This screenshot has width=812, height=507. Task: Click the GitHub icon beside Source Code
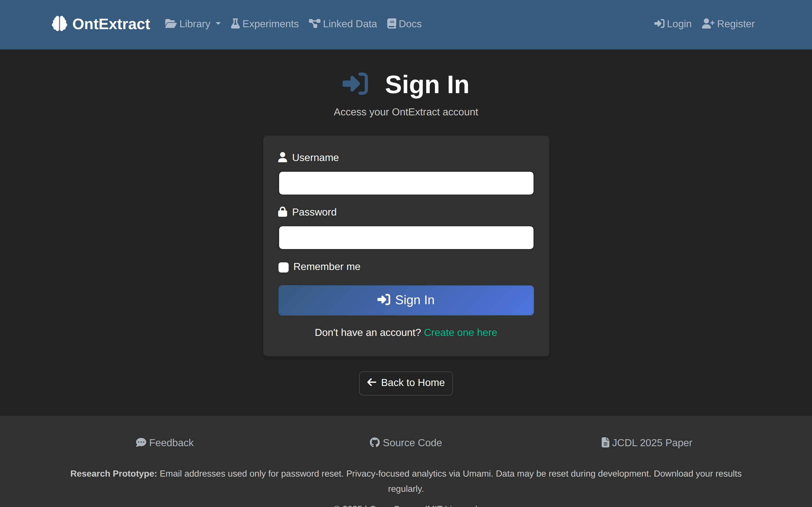point(375,442)
